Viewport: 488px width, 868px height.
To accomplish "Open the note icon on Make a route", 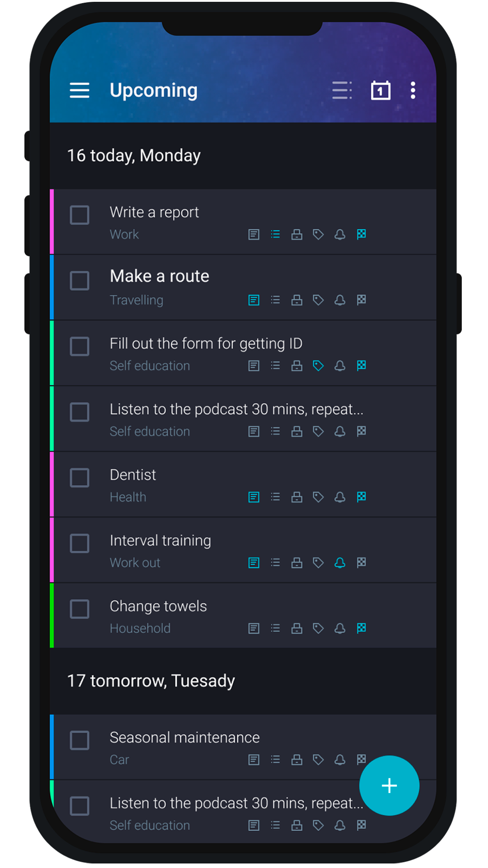I will [254, 300].
